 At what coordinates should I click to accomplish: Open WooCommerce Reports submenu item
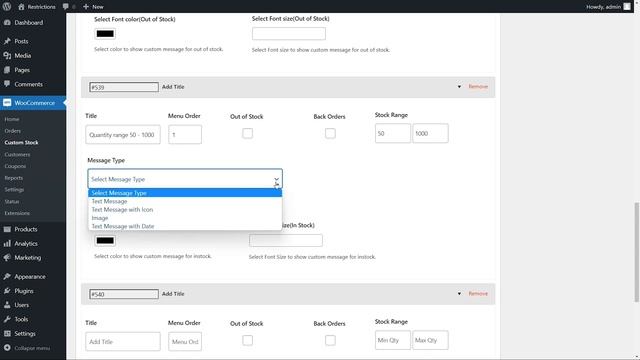click(x=13, y=178)
